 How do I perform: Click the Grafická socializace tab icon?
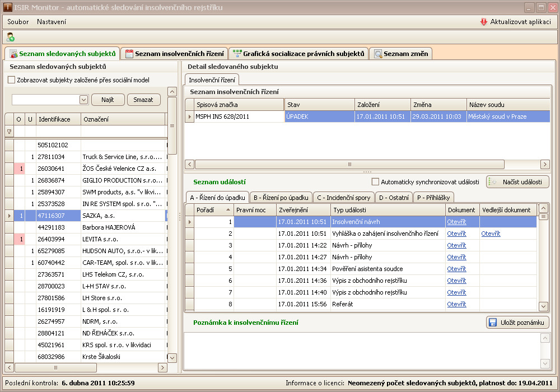237,54
